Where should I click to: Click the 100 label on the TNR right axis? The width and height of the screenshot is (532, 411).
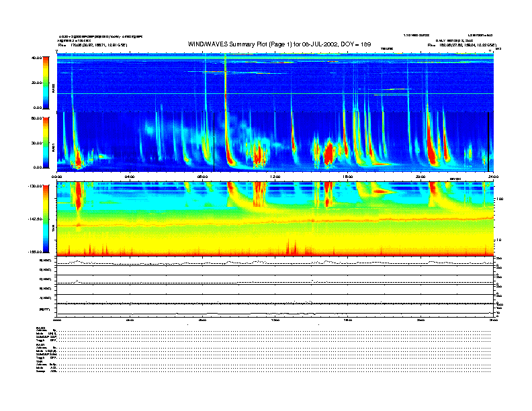[500, 199]
